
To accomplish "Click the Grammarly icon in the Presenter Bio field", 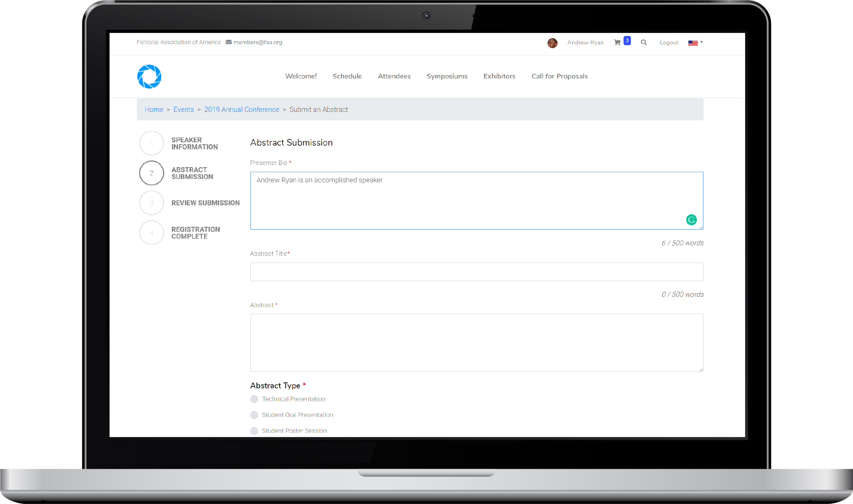I will coord(691,219).
